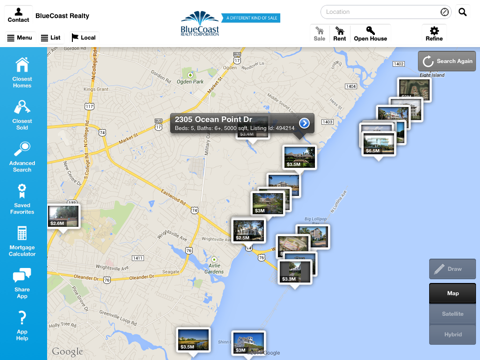Select the $3.3M listing thumbnail
This screenshot has height=360, width=480.
tap(295, 272)
